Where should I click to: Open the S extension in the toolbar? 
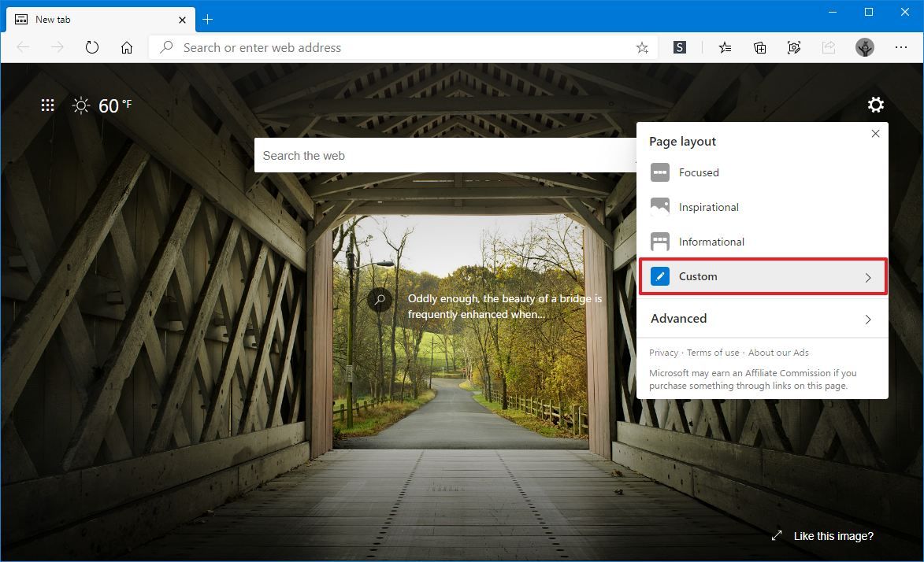click(x=679, y=47)
